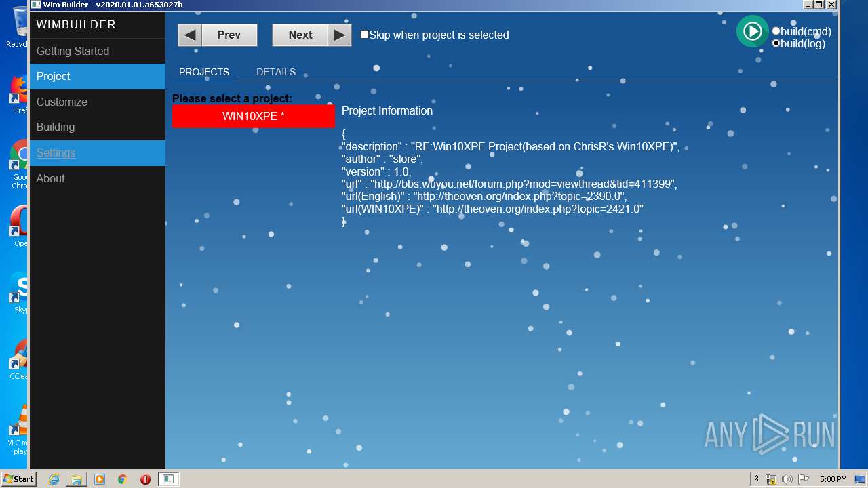868x488 pixels.
Task: Switch to the DETAILS tab
Action: [x=276, y=72]
